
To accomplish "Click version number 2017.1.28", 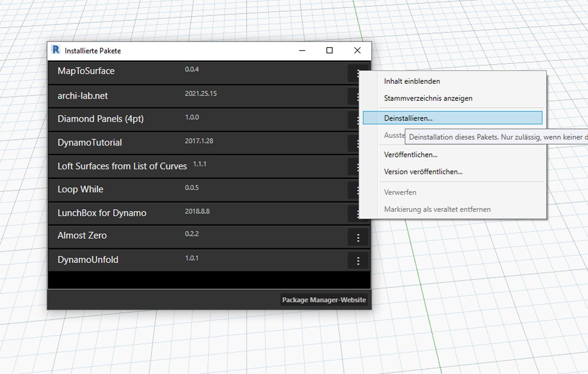I will pos(199,141).
